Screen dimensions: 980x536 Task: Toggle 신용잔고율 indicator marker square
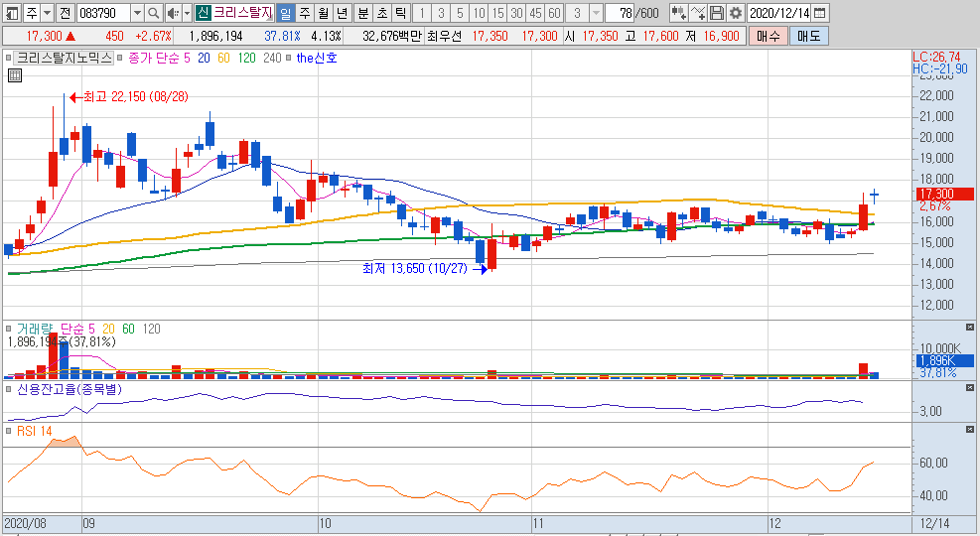coord(9,389)
